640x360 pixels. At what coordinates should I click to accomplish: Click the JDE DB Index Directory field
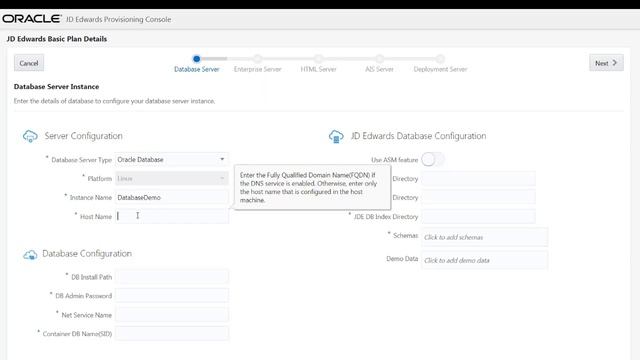point(478,216)
